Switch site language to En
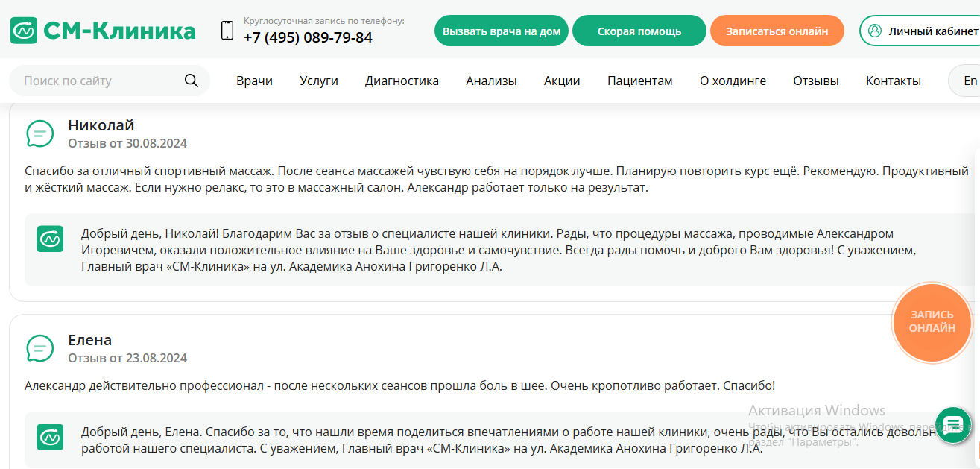The image size is (980, 469). coord(970,80)
